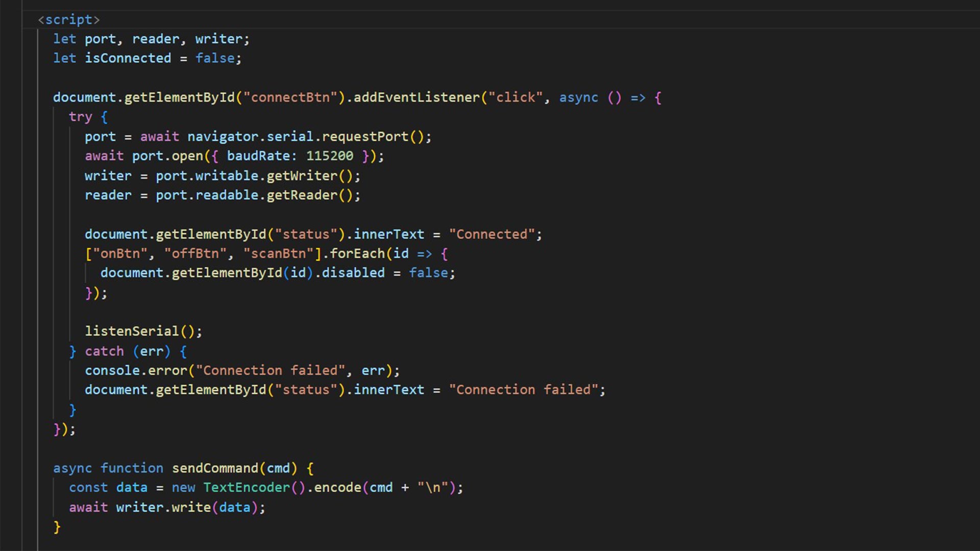Click the const data declaration
980x551 pixels.
pyautogui.click(x=108, y=488)
